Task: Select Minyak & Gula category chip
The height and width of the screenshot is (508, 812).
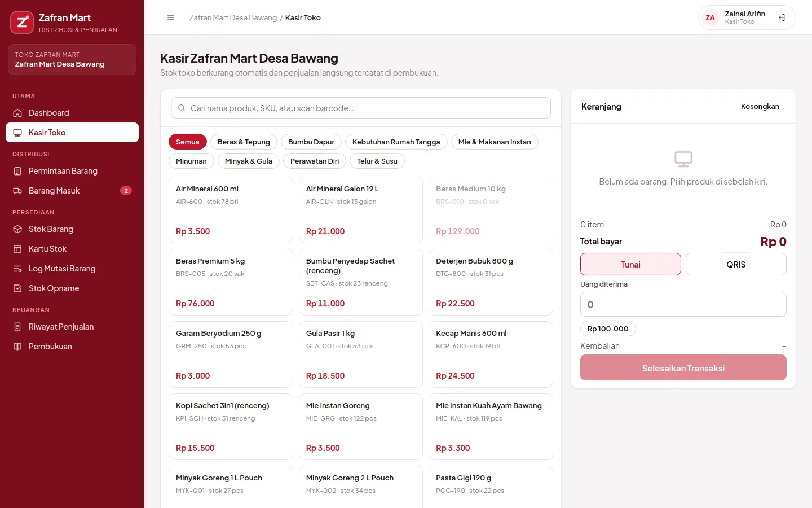Action: pyautogui.click(x=249, y=161)
